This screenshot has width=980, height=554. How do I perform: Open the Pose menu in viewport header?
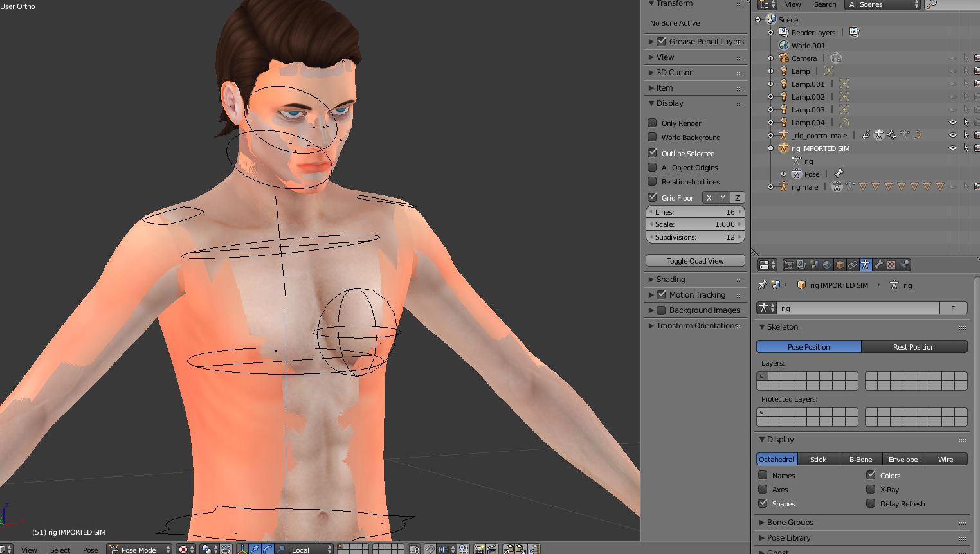[91, 550]
